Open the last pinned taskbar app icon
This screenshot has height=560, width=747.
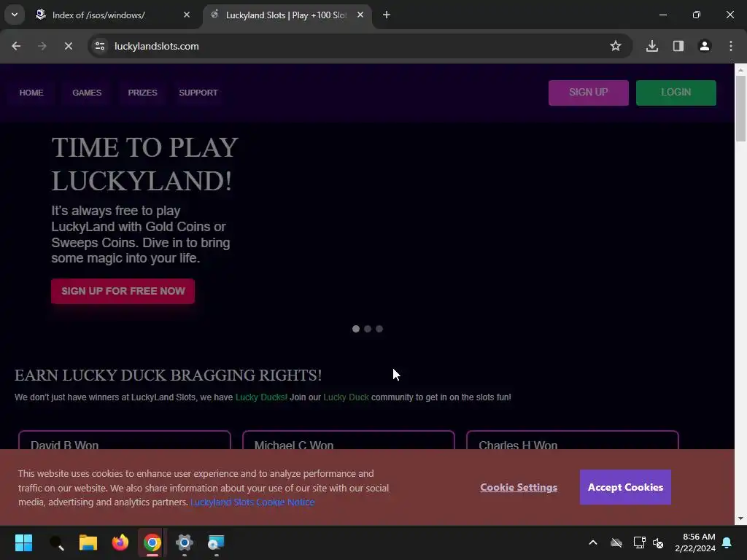click(216, 542)
